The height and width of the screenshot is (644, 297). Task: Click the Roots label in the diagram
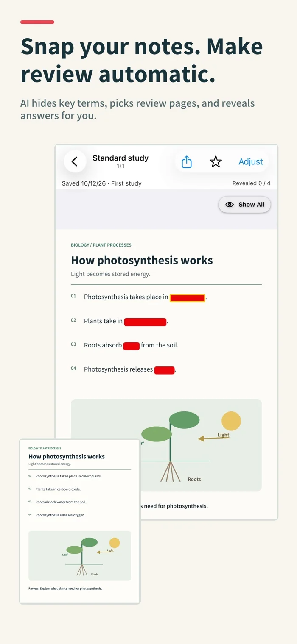pos(194,479)
